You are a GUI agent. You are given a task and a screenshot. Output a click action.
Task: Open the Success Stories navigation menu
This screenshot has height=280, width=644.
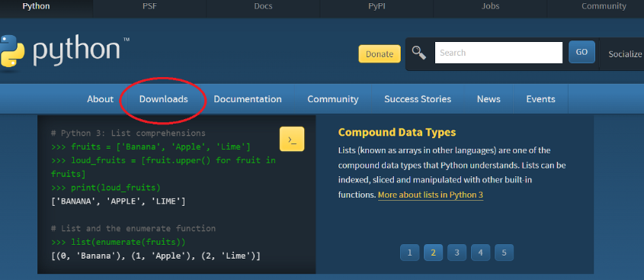point(418,99)
